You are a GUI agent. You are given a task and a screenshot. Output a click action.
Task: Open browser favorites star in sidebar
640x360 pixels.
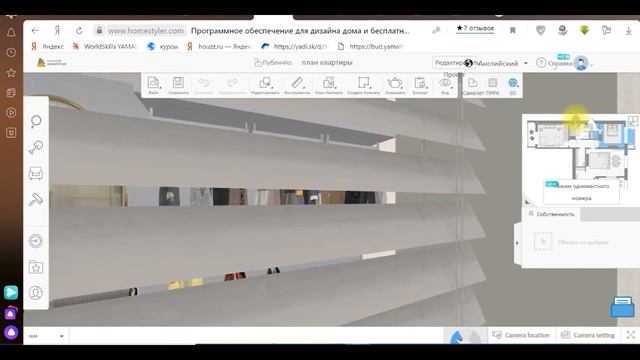[x=11, y=73]
